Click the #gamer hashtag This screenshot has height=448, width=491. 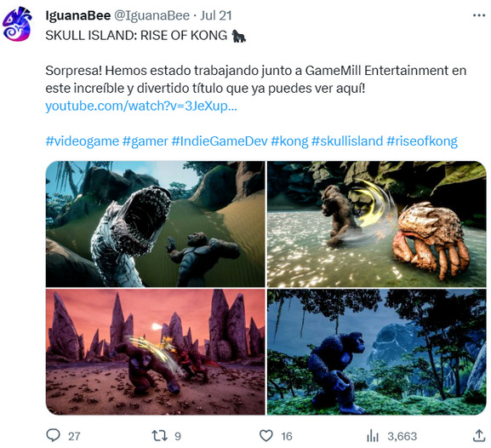click(x=145, y=141)
